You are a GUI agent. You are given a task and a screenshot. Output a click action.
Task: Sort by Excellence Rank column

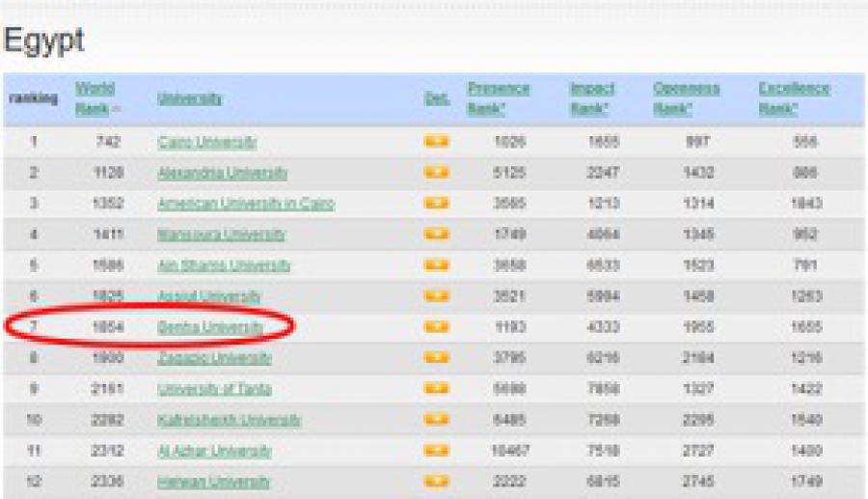click(x=793, y=98)
